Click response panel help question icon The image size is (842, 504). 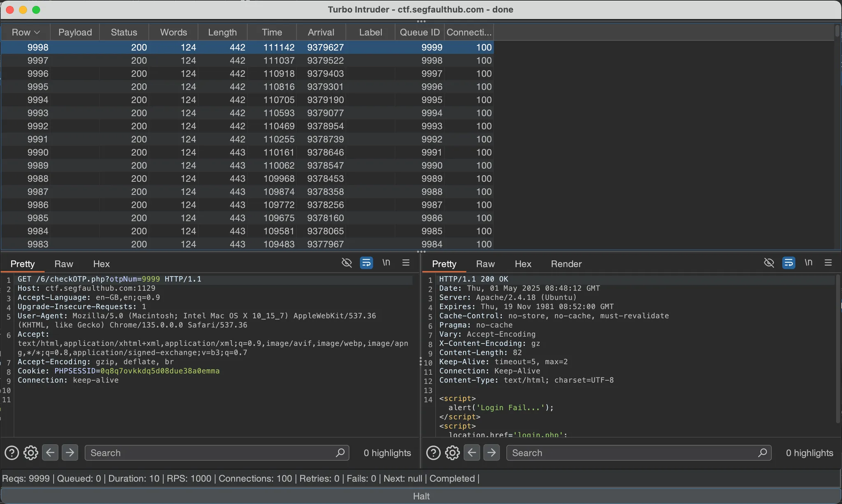click(433, 453)
